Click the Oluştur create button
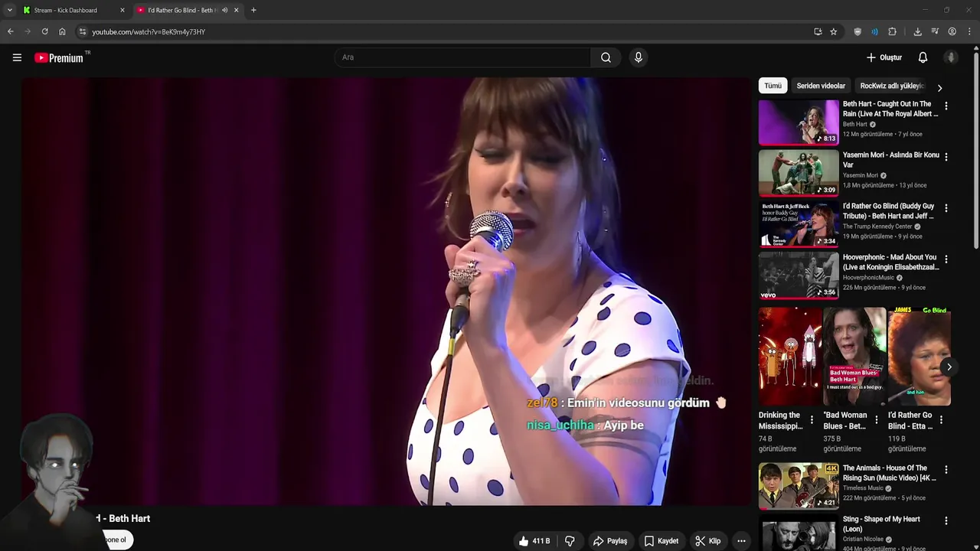Image resolution: width=980 pixels, height=551 pixels. [884, 57]
